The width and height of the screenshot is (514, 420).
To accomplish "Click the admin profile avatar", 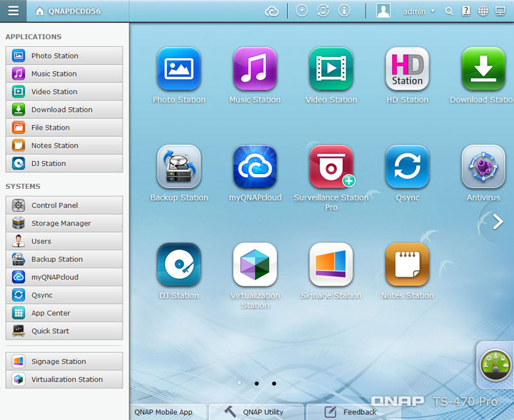I will click(x=383, y=11).
